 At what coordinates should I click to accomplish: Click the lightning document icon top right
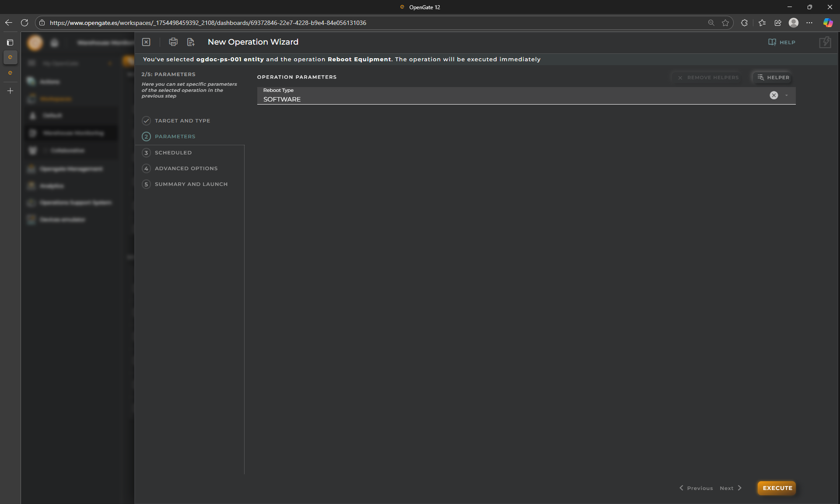825,42
